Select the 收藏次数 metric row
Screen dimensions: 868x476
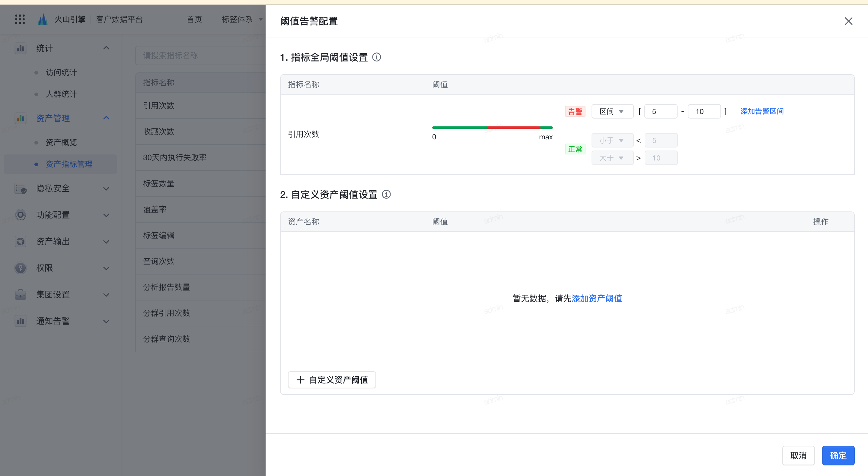(x=200, y=132)
